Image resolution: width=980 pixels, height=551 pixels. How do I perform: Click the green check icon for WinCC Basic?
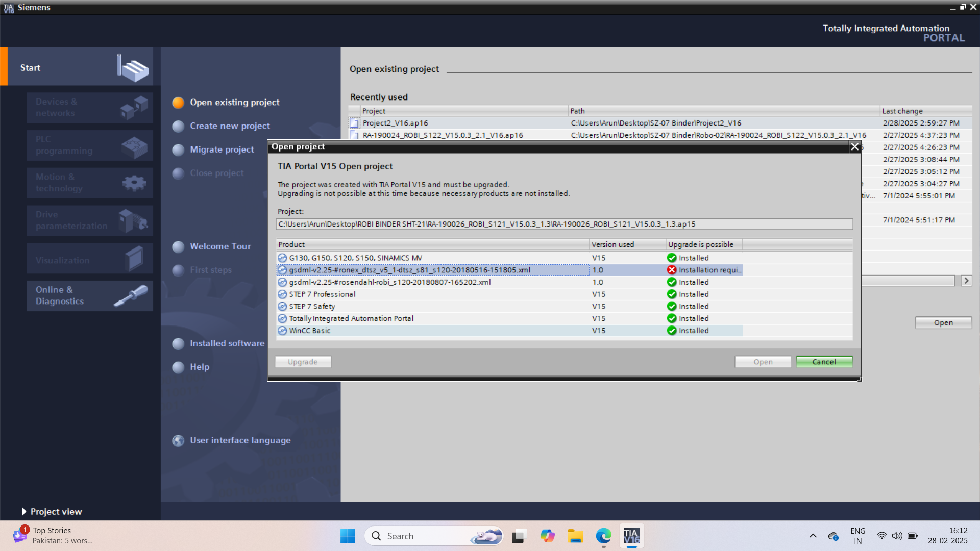[x=672, y=331]
